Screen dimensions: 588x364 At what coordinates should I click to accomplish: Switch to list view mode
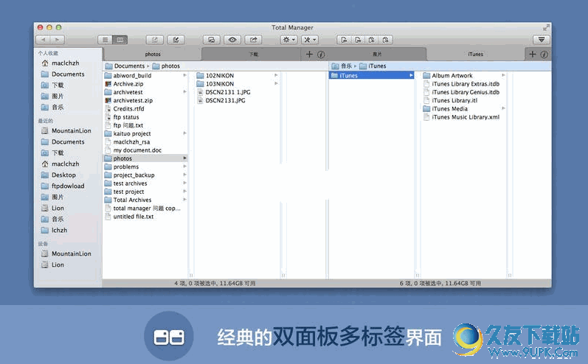point(105,40)
